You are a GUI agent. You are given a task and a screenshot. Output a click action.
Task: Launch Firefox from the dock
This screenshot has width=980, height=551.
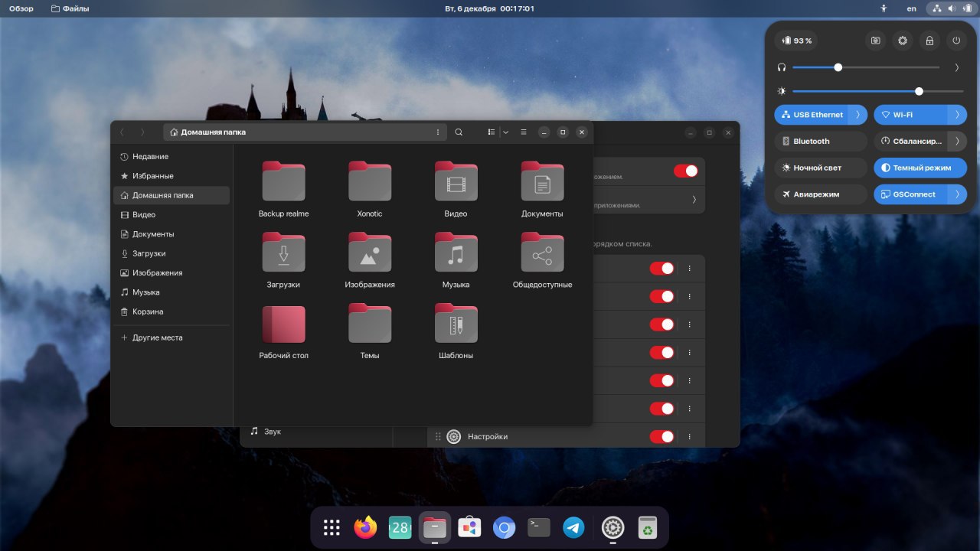[366, 527]
